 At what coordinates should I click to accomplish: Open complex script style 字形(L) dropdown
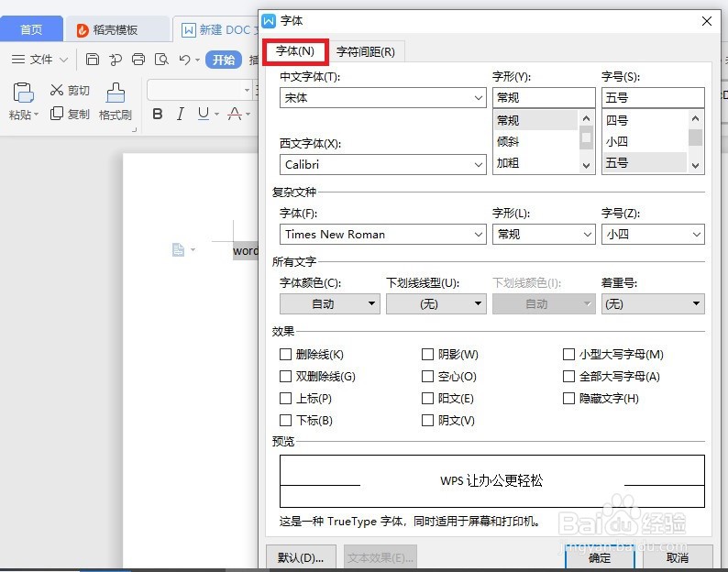coord(544,235)
